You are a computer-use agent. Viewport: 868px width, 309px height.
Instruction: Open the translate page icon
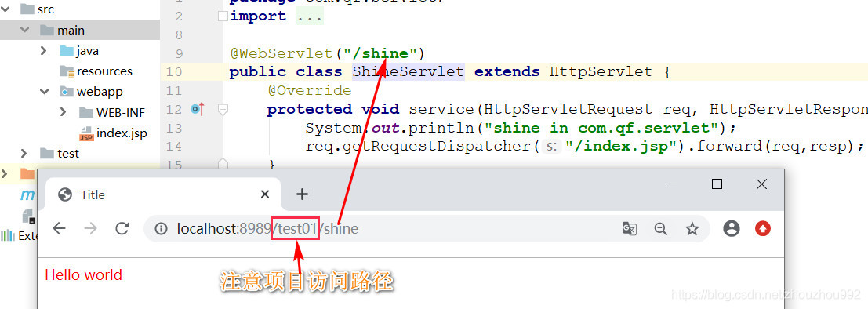(x=630, y=229)
